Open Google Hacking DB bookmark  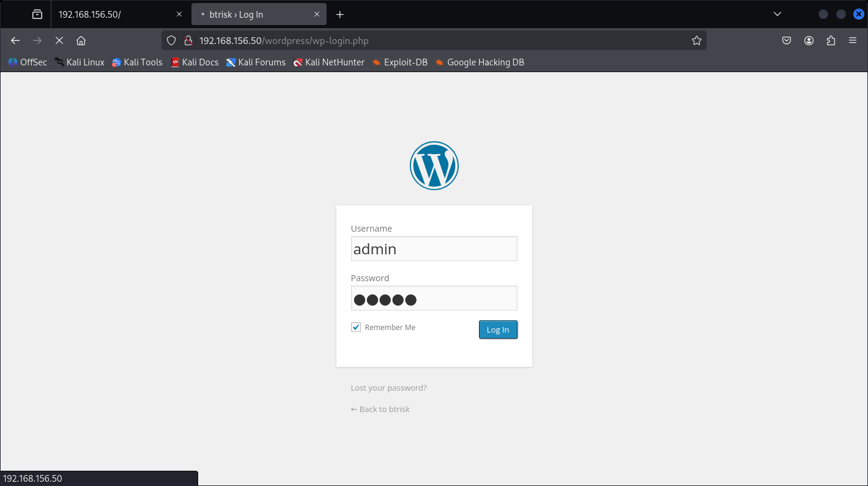coord(480,62)
